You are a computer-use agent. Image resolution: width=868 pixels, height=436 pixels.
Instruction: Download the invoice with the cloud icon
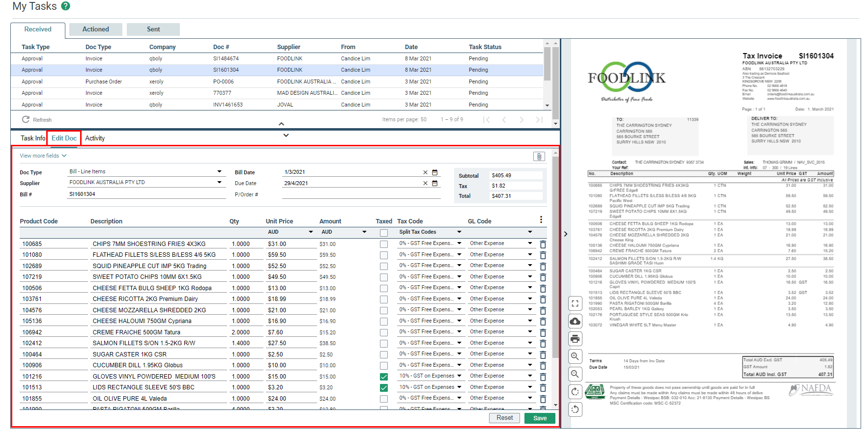click(575, 322)
